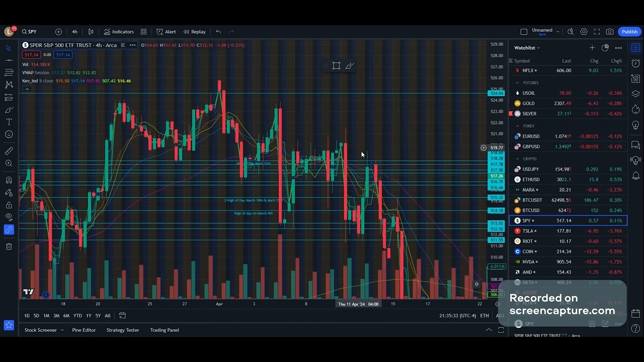Open the notifications bell in right sidebar

[636, 175]
